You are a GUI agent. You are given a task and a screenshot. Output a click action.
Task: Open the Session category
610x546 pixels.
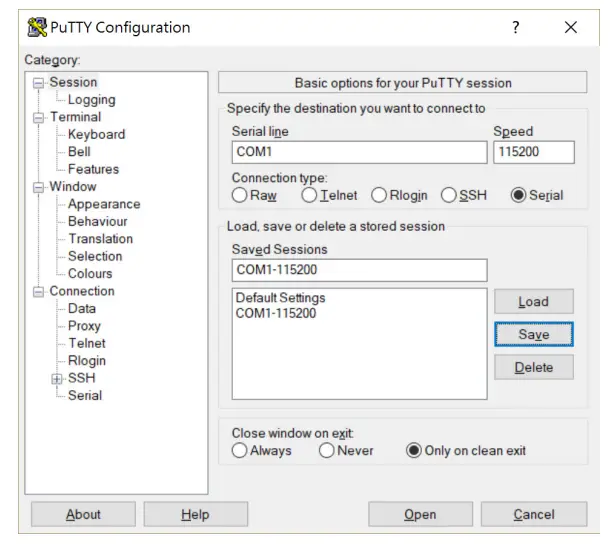coord(73,82)
